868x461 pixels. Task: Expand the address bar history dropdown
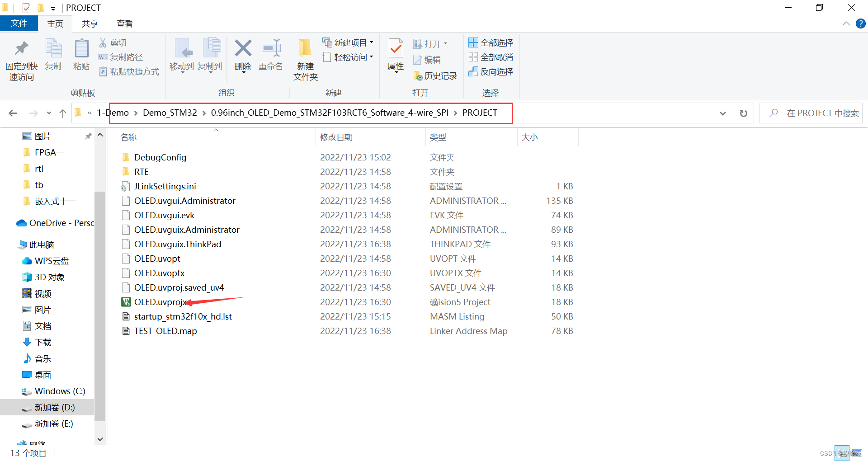click(x=722, y=113)
